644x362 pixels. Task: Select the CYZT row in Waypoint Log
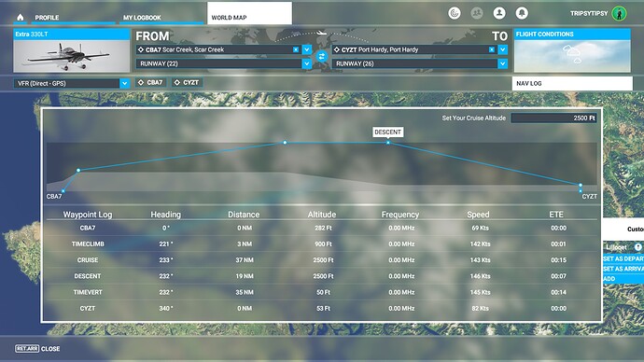[x=322, y=308]
